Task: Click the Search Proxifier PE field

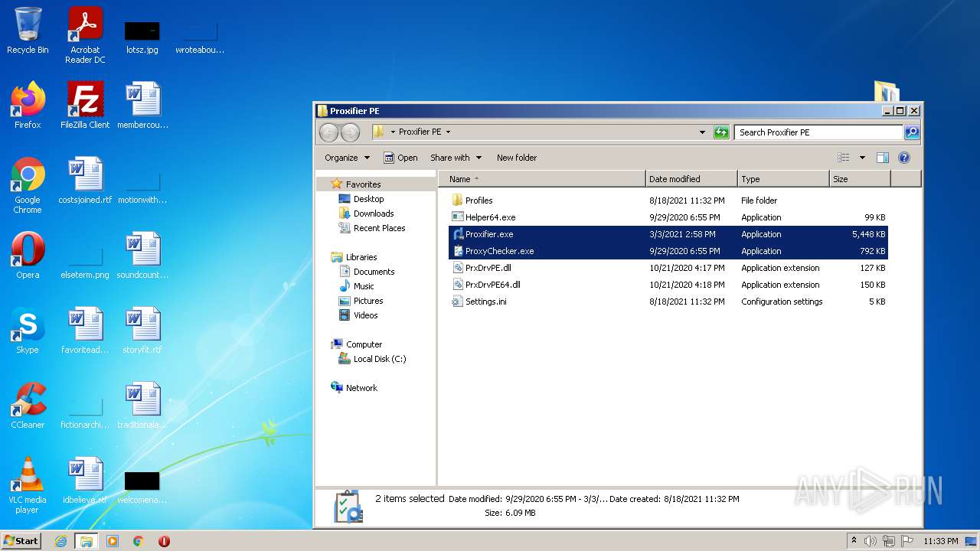Action: [818, 132]
